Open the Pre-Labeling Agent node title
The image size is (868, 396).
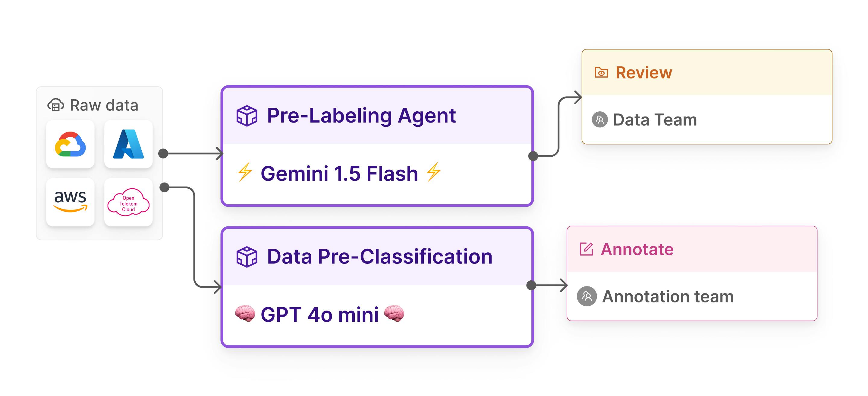click(x=361, y=116)
